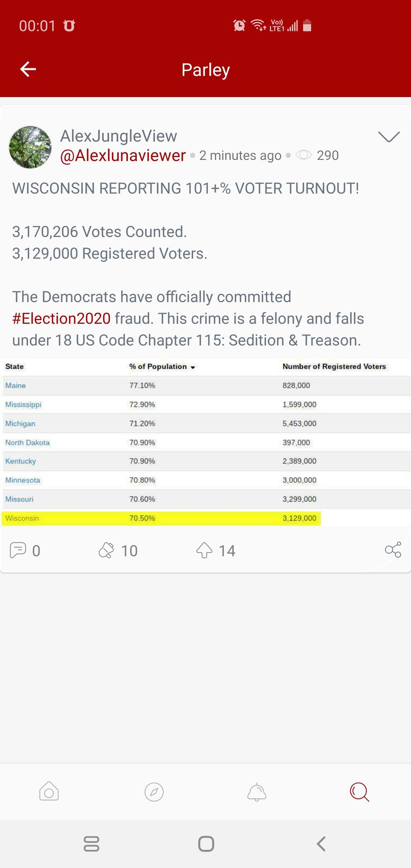Open the #Election2020 hashtag
411x868 pixels.
coord(61,318)
